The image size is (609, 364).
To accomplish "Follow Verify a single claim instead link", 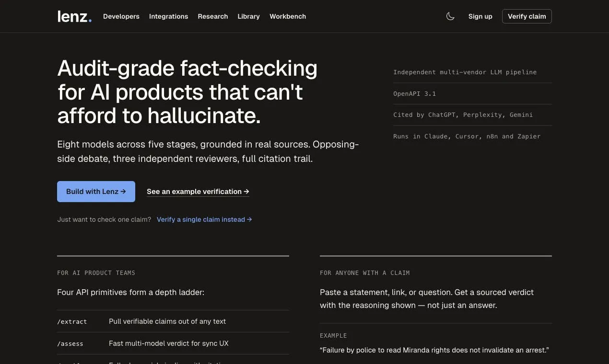I will coord(204,219).
